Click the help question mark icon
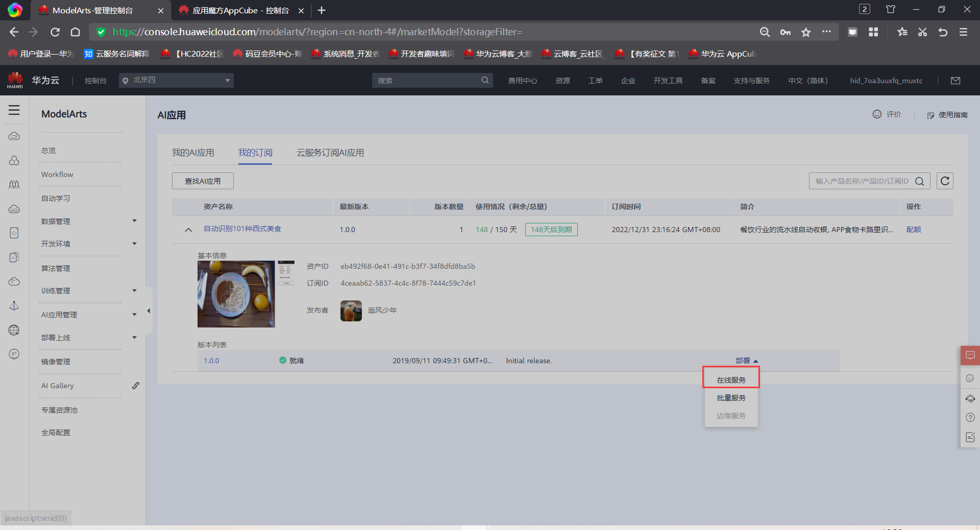 click(970, 417)
